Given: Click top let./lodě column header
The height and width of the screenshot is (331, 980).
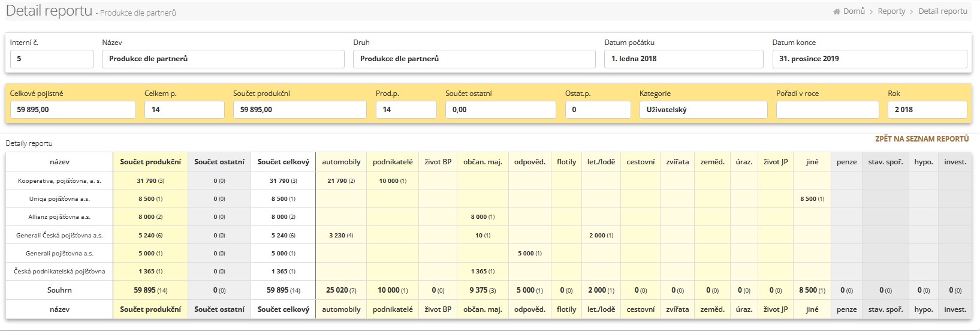Looking at the screenshot, I should [x=601, y=162].
